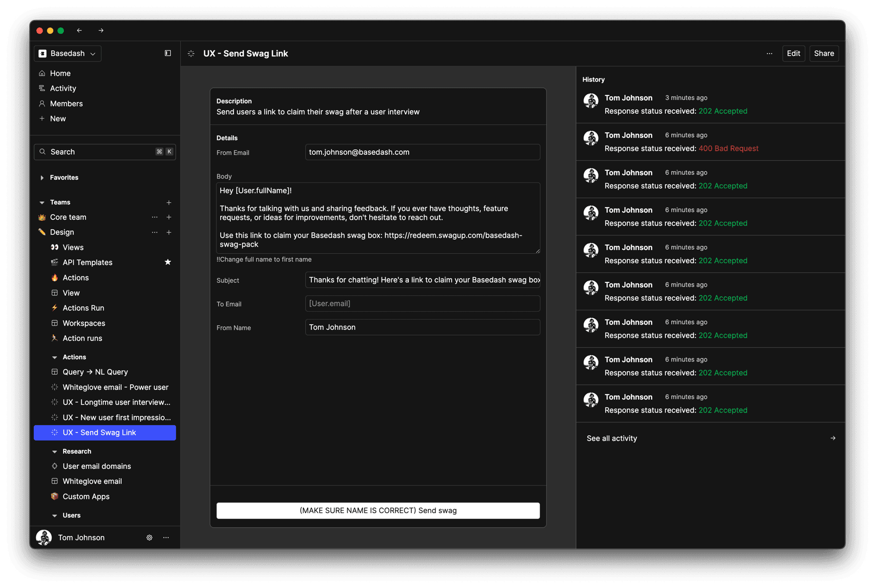
Task: Collapse the Research group
Action: point(55,452)
